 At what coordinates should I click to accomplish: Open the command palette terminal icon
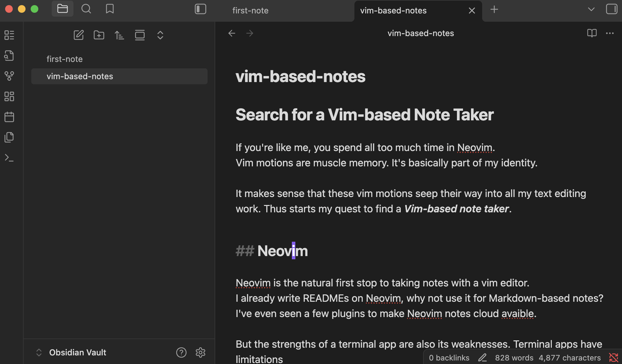9,158
